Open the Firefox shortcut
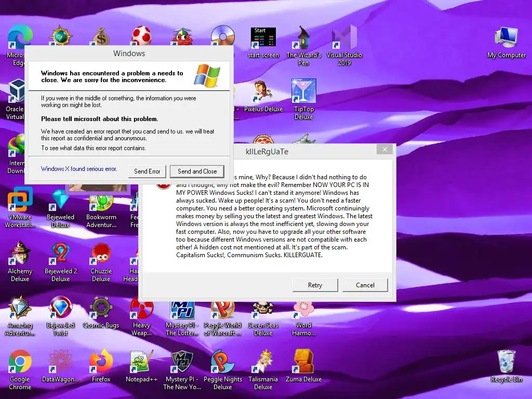 tap(101, 366)
